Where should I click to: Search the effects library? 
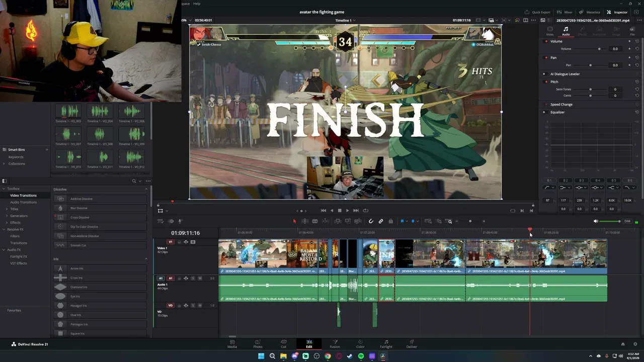(x=134, y=181)
